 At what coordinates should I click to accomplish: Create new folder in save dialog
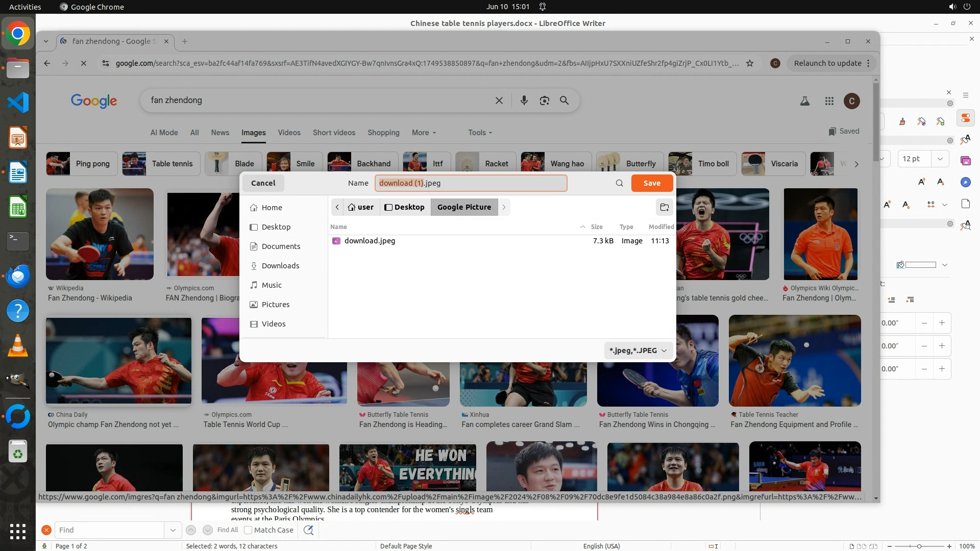point(664,207)
